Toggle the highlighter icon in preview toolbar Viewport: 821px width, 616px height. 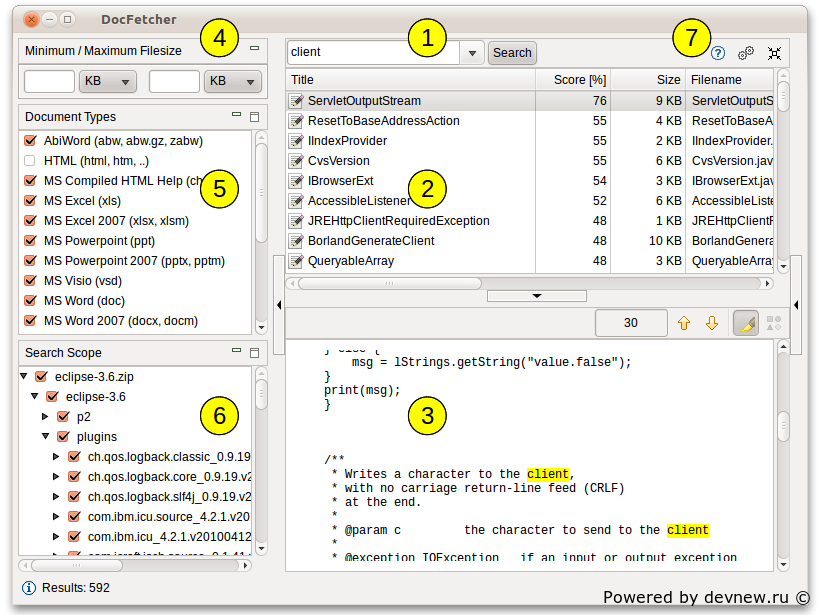click(x=745, y=323)
